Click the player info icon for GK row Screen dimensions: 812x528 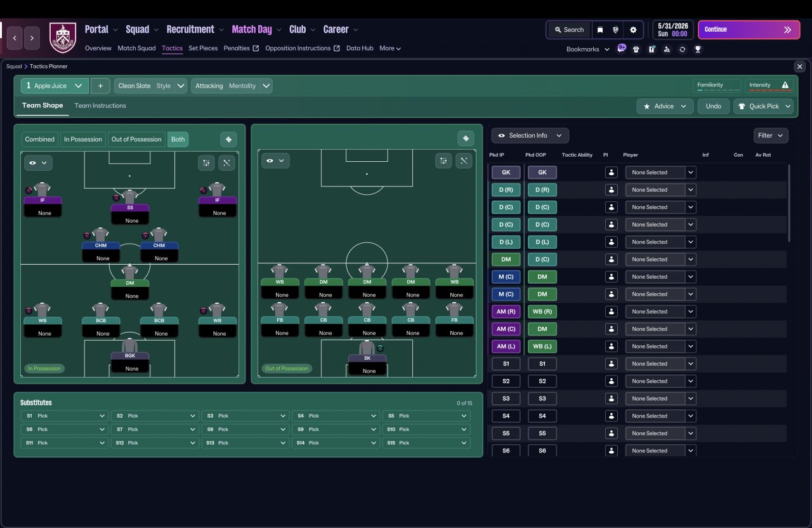611,173
